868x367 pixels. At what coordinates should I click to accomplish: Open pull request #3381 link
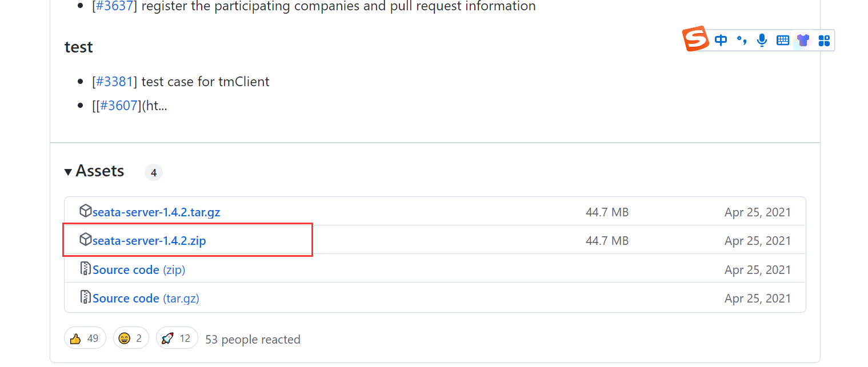(x=114, y=82)
